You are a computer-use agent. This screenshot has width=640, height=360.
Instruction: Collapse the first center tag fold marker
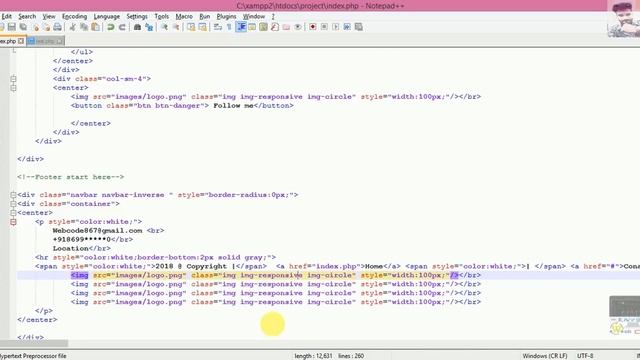pos(13,88)
